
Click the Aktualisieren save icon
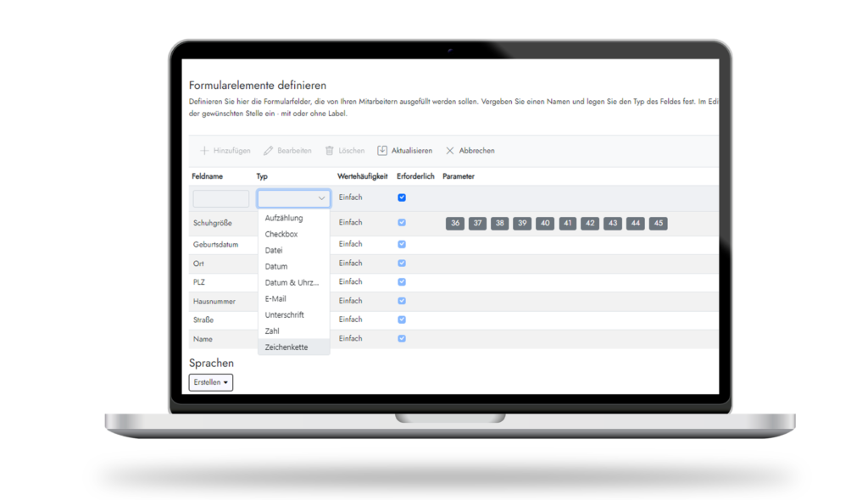382,151
